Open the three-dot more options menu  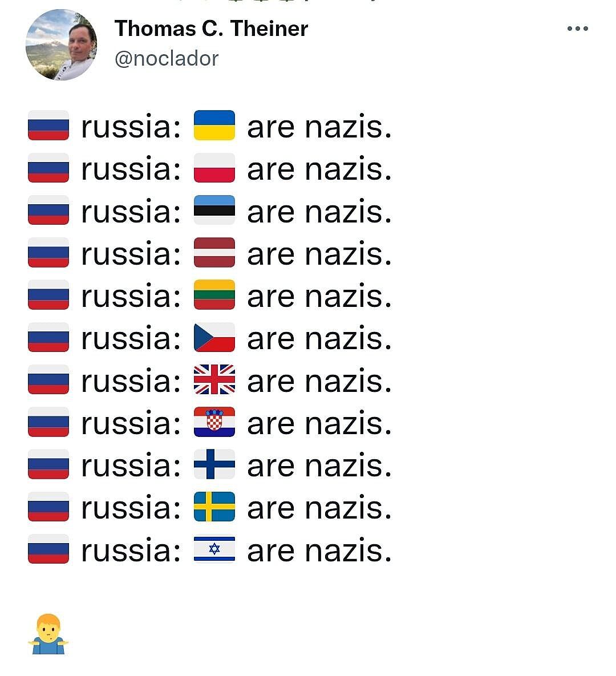coord(577,29)
